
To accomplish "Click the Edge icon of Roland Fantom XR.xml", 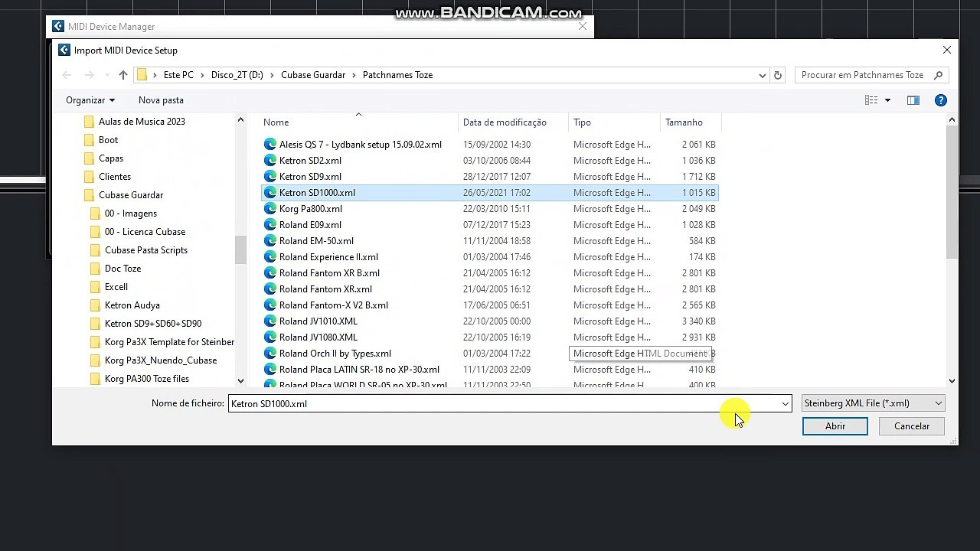I will [x=269, y=289].
